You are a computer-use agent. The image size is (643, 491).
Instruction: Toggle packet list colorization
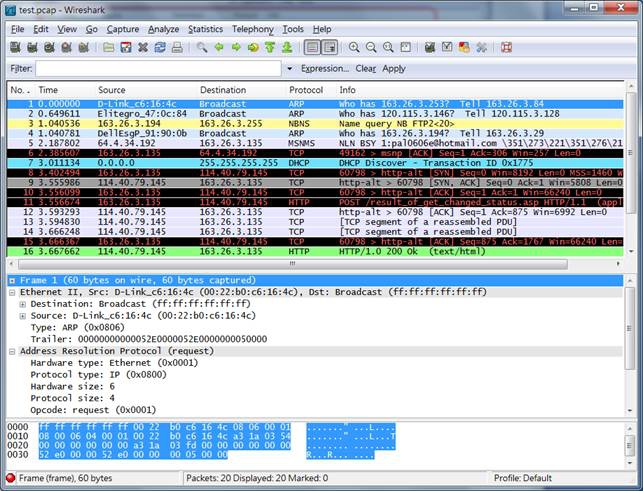pyautogui.click(x=312, y=48)
